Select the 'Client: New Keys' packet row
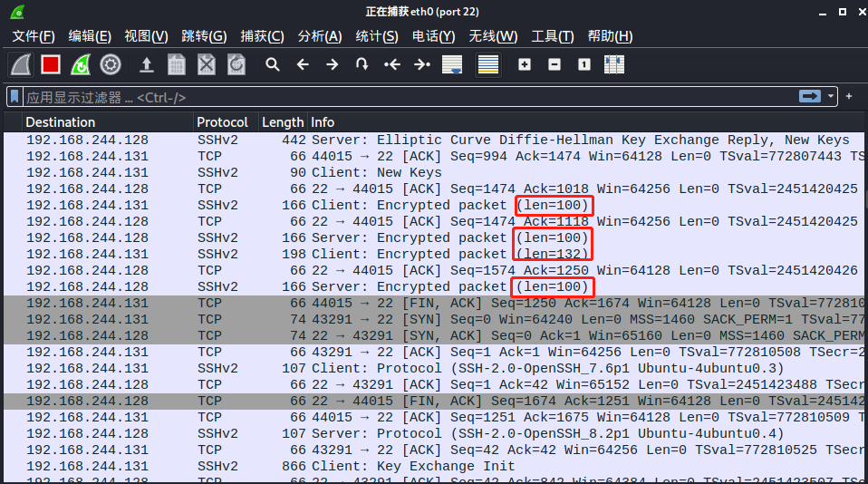868x484 pixels. click(x=433, y=172)
